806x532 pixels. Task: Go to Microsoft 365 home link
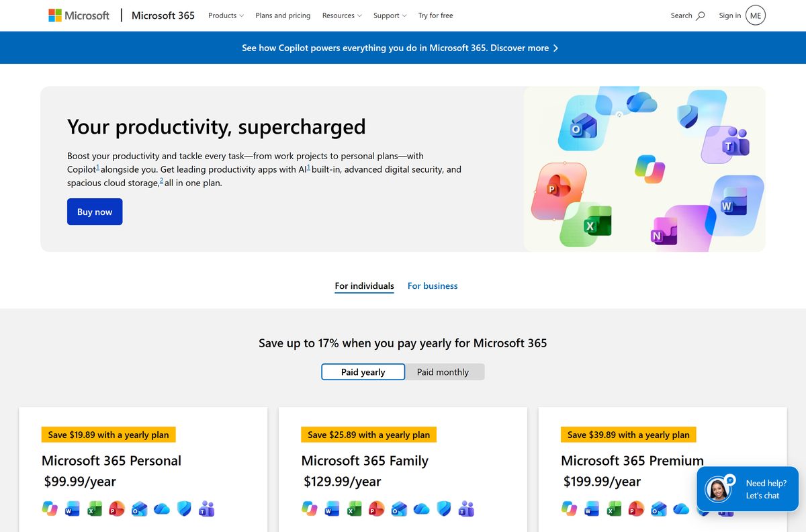coord(163,15)
